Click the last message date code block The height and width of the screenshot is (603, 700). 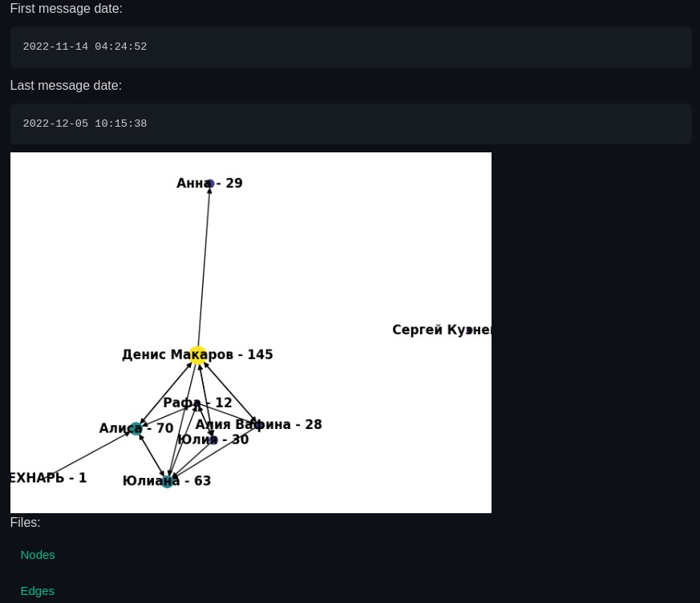pos(350,124)
